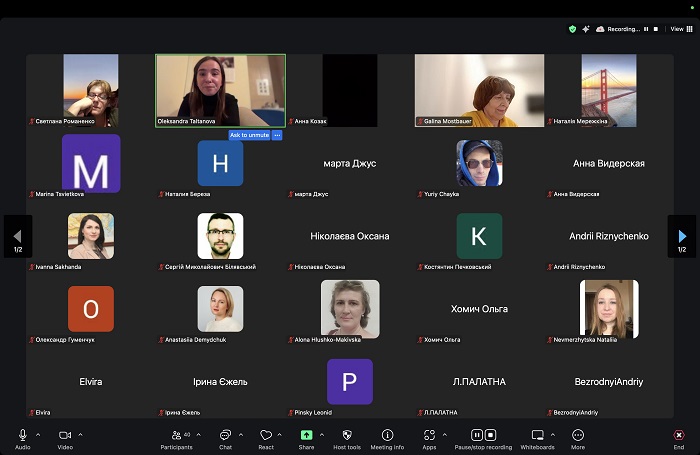This screenshot has height=455, width=700.
Task: Open the Participants panel
Action: click(176, 436)
